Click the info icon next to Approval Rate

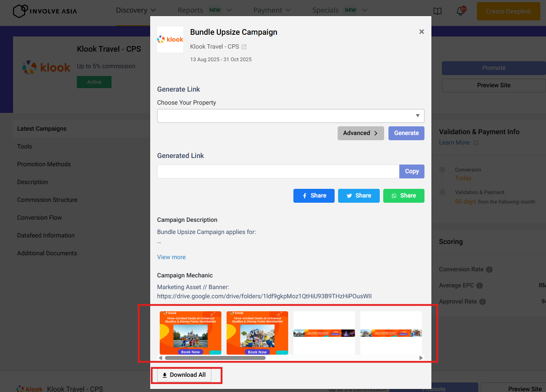(483, 302)
